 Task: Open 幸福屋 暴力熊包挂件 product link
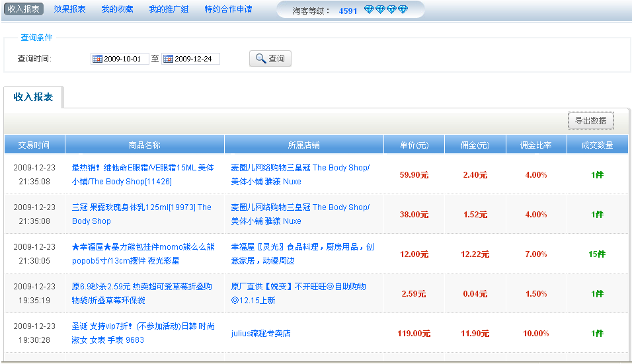pyautogui.click(x=143, y=254)
